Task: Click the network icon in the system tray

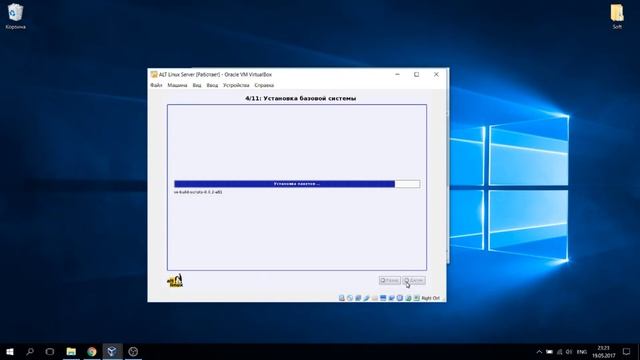Action: [560, 351]
